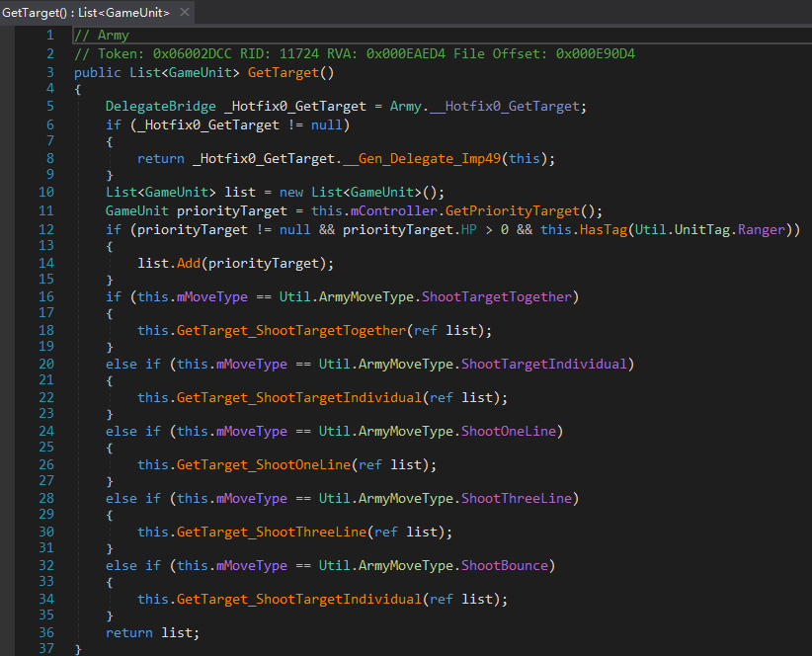The height and width of the screenshot is (656, 812).
Task: Open the DelegateBridge type reference
Action: (161, 106)
